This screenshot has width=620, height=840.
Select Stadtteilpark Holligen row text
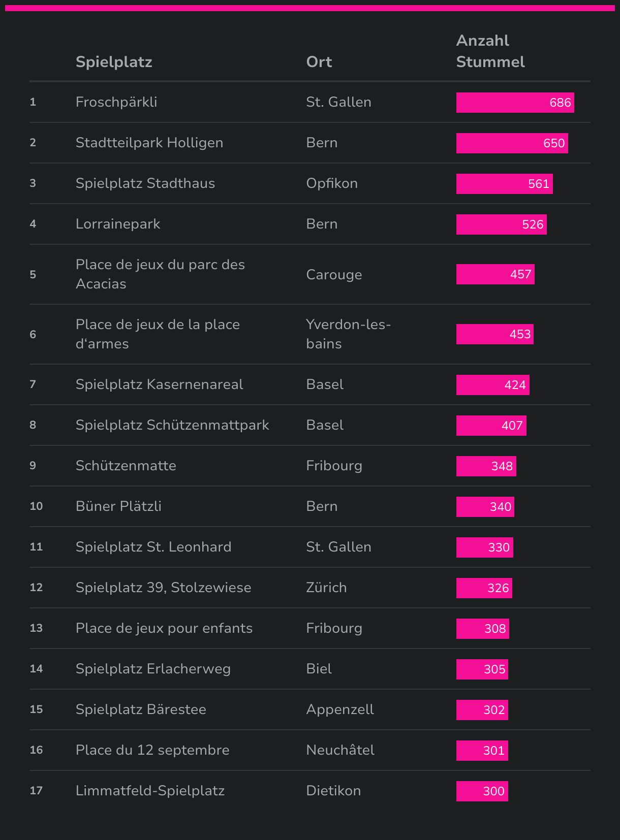coord(149,143)
